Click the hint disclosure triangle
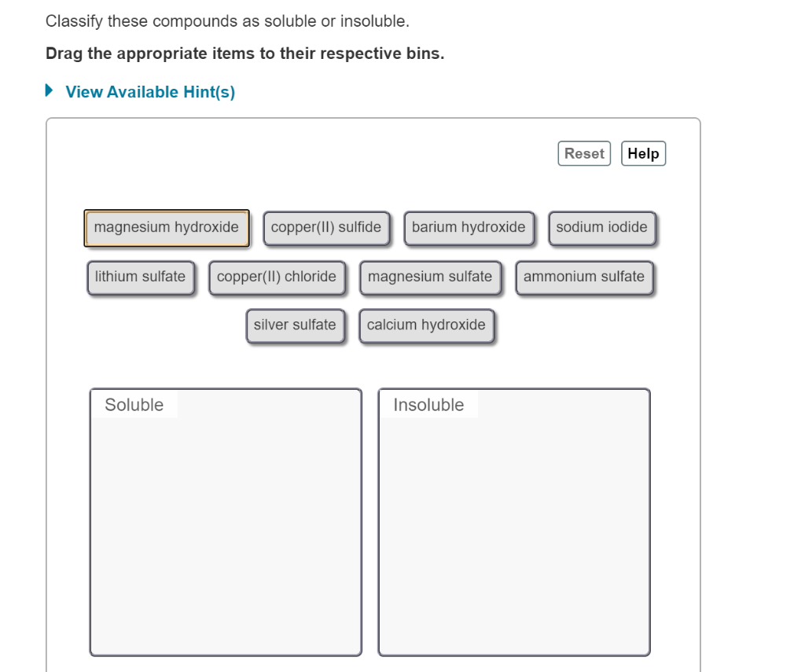Image resolution: width=805 pixels, height=672 pixels. point(51,91)
